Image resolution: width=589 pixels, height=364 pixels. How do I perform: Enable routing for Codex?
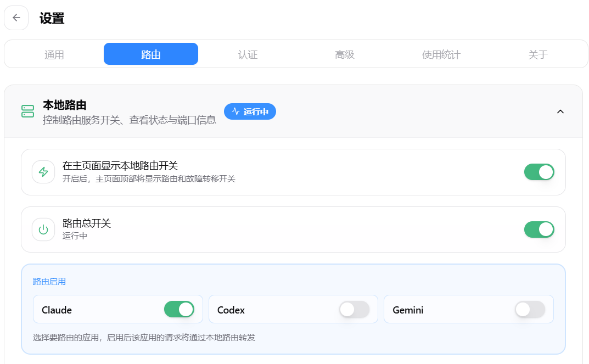[x=354, y=310]
